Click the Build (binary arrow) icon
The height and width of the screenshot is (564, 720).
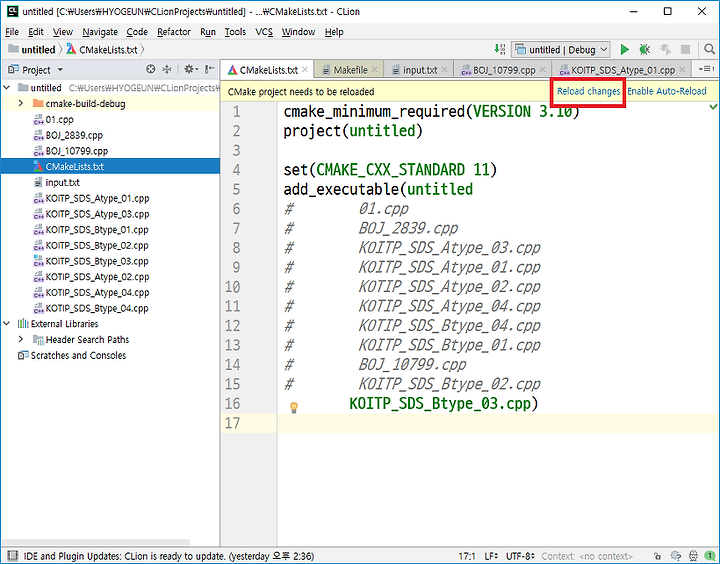pyautogui.click(x=500, y=49)
